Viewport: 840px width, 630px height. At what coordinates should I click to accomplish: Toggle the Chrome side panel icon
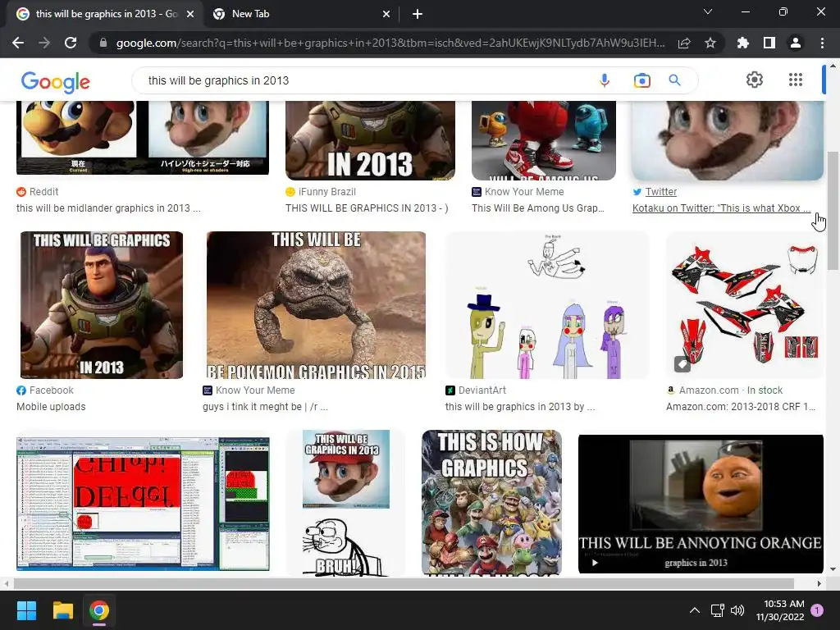(x=769, y=43)
